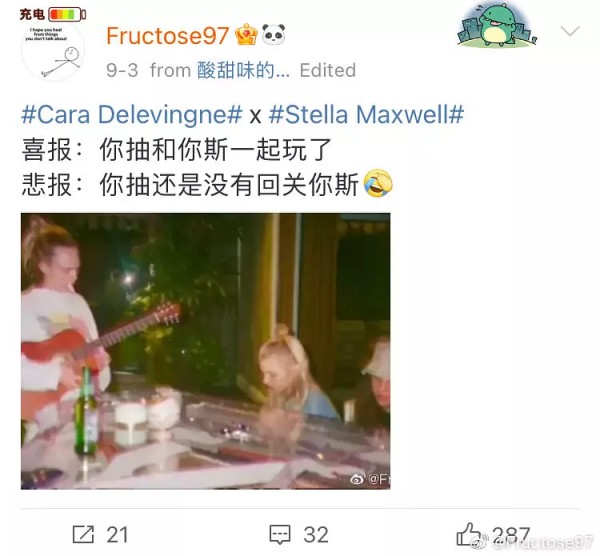Open the guitar video thumbnail
Image resolution: width=600 pixels, height=556 pixels.
point(205,351)
